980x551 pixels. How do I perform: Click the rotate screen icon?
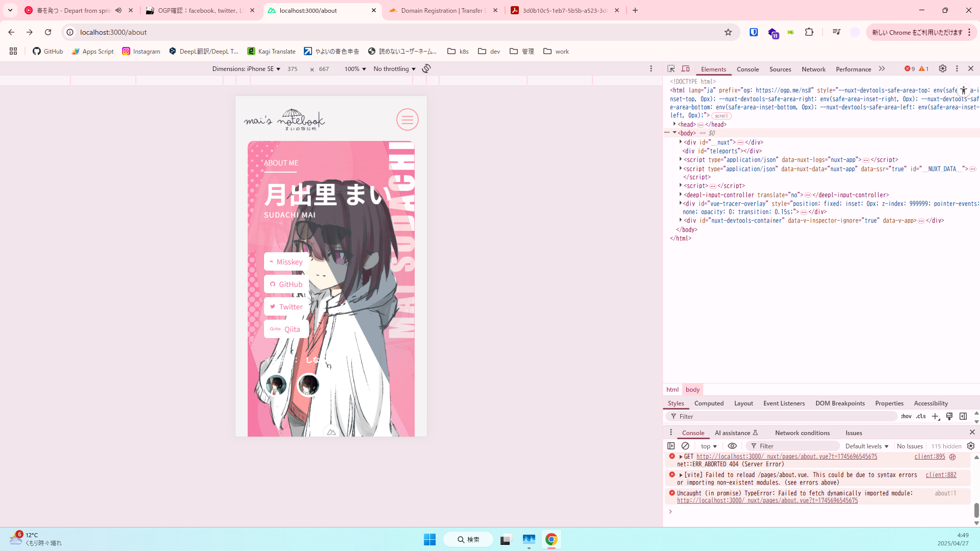[426, 69]
